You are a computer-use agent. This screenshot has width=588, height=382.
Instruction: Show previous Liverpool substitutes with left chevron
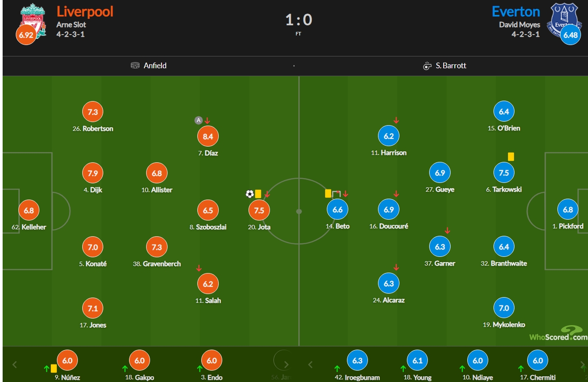point(14,364)
